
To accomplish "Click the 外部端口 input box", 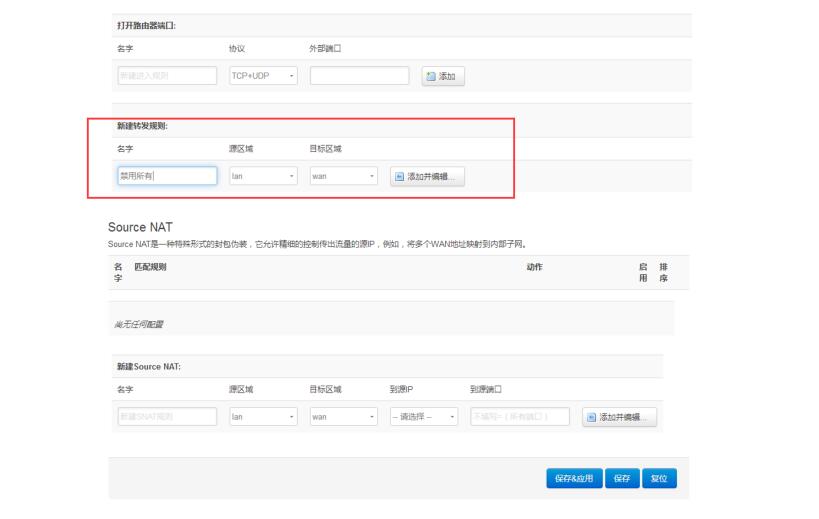I will click(359, 76).
